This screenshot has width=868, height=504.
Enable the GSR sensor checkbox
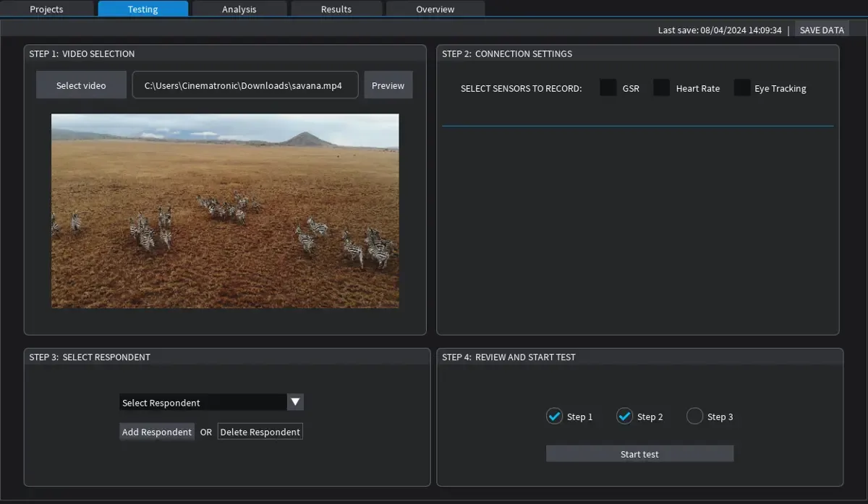[x=608, y=87]
